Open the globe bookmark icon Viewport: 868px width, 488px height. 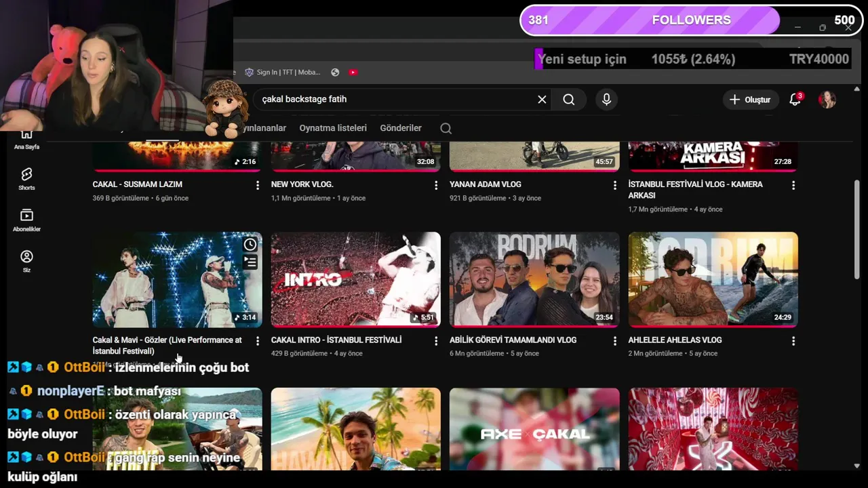pos(335,73)
